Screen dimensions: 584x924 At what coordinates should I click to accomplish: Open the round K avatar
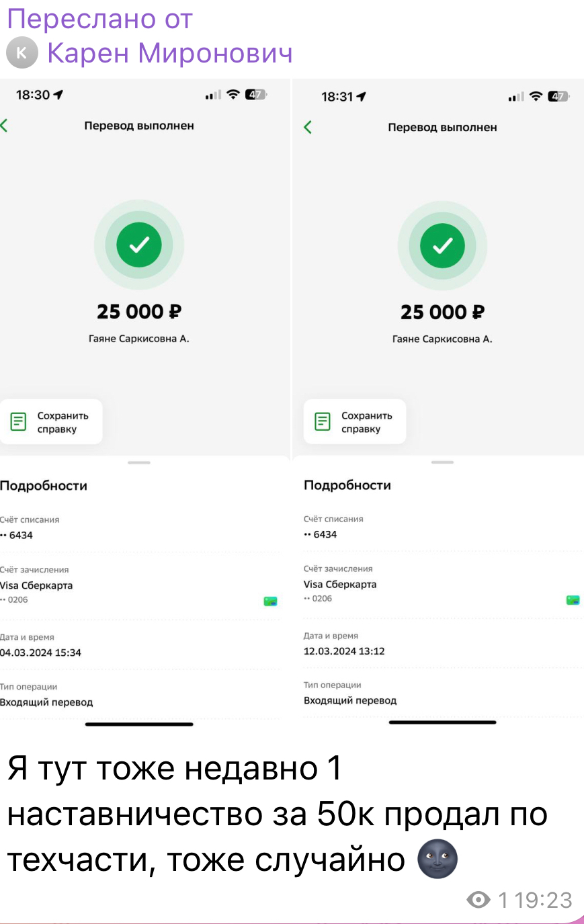point(22,53)
